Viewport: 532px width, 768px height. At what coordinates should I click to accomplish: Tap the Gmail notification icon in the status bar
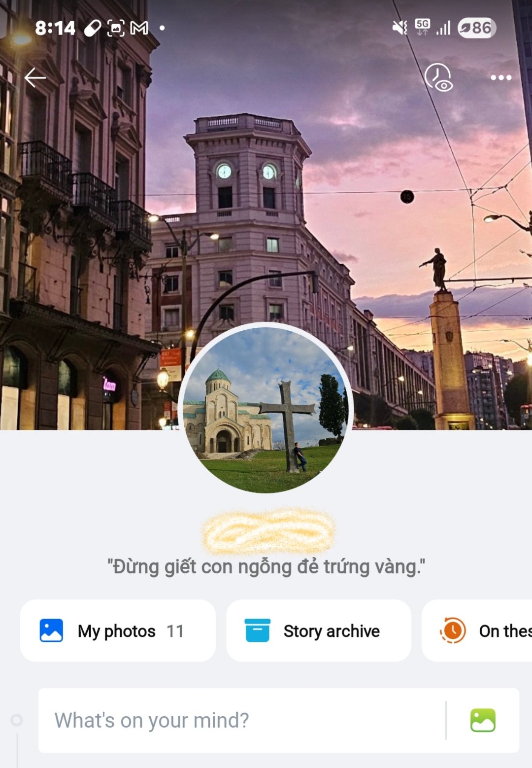click(x=139, y=28)
